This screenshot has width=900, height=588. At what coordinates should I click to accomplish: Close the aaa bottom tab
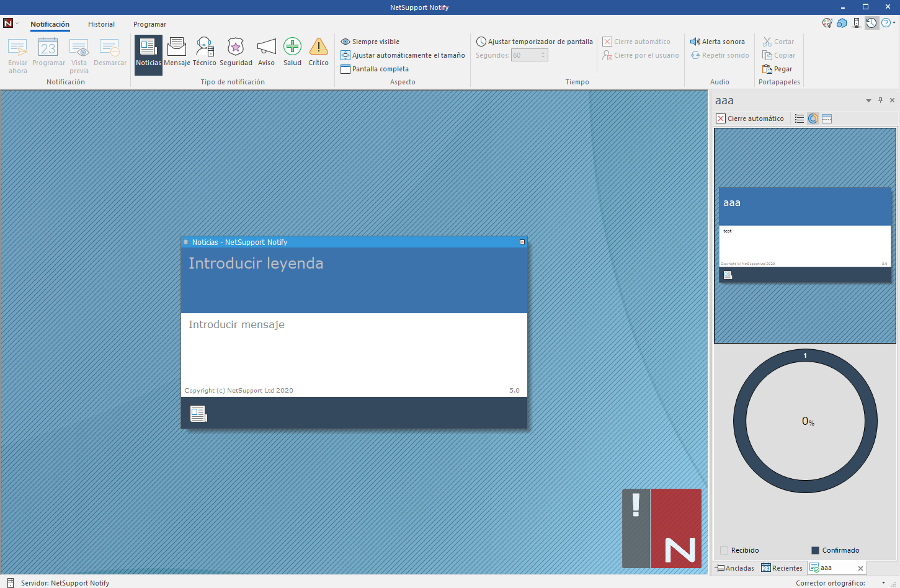860,568
